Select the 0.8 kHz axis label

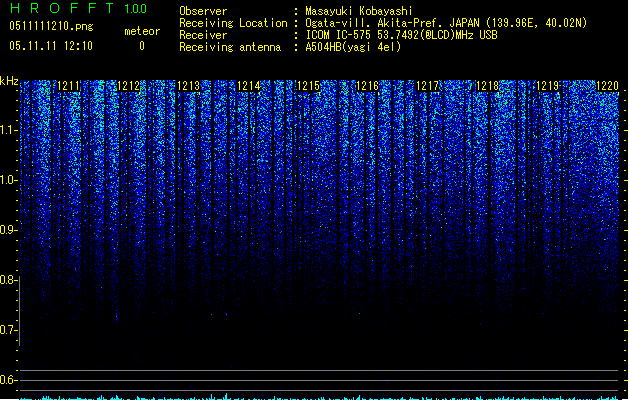point(8,280)
